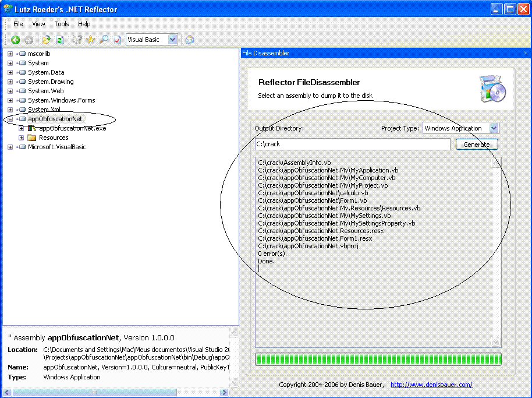532x398 pixels.
Task: Select the System.Drawing tree item
Action: pos(51,82)
